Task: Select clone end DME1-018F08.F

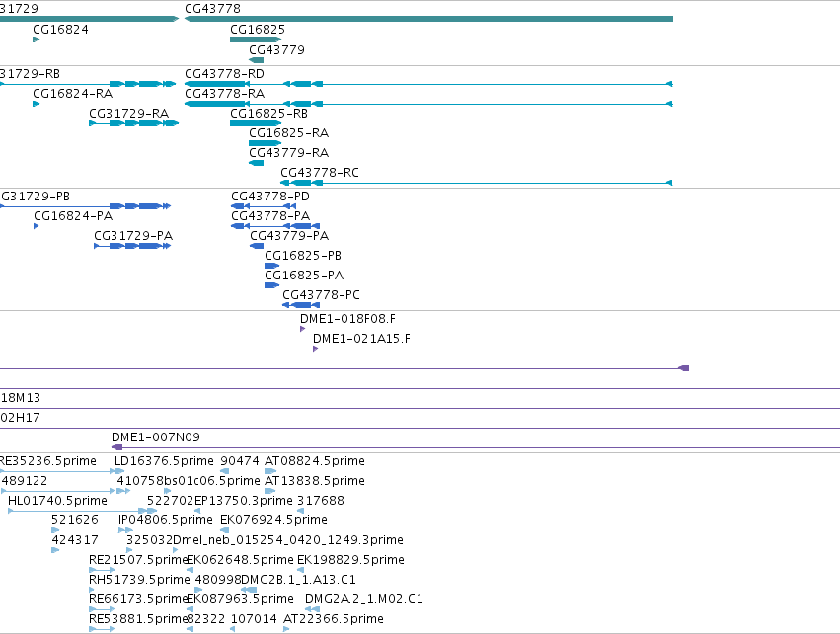Action: pyautogui.click(x=303, y=329)
